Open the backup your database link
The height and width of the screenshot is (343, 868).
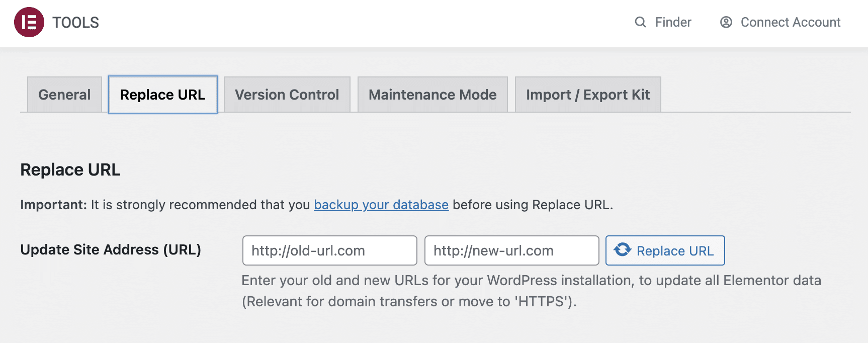coord(381,205)
